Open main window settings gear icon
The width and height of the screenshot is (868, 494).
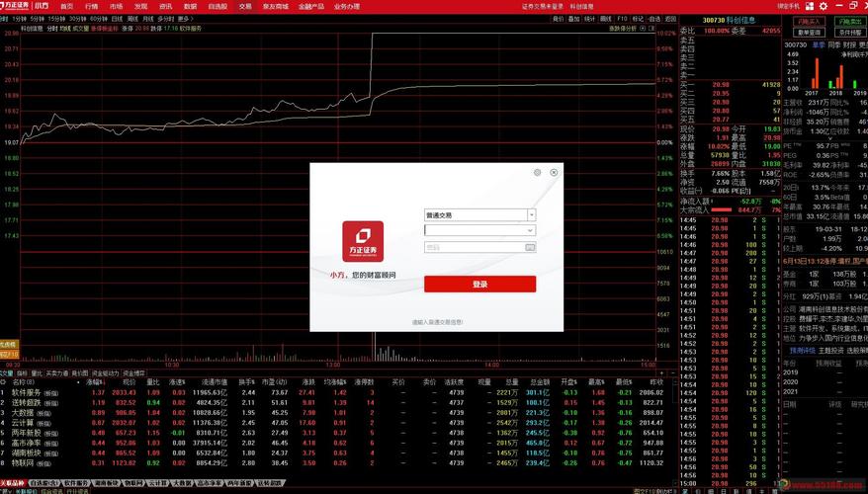coord(824,6)
